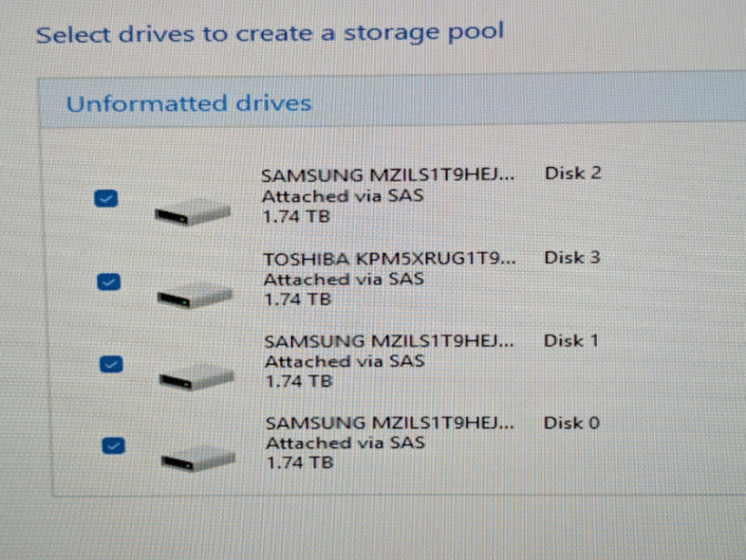Viewport: 746px width, 560px height.
Task: Click the SAMSUNG MZILS1T9HEJ... name for Disk 1
Action: [389, 341]
